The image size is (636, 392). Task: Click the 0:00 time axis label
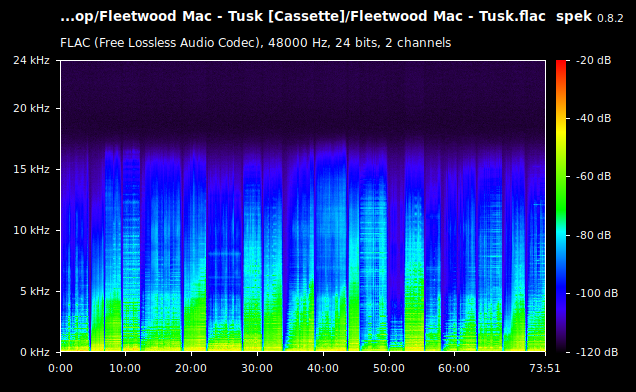tap(60, 368)
